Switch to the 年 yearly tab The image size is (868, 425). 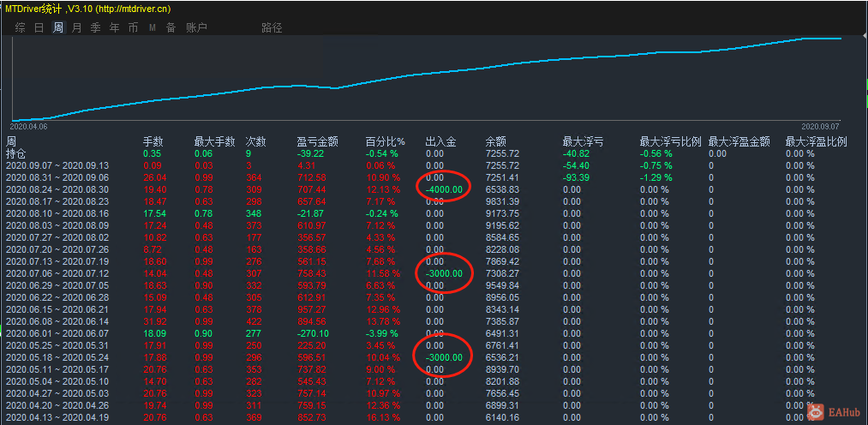point(115,27)
